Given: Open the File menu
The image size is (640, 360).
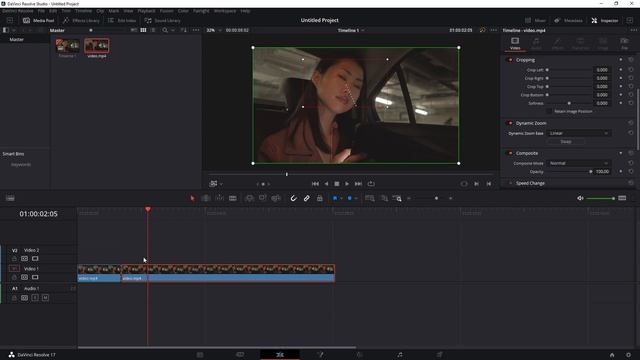Looking at the screenshot, I should click(41, 11).
